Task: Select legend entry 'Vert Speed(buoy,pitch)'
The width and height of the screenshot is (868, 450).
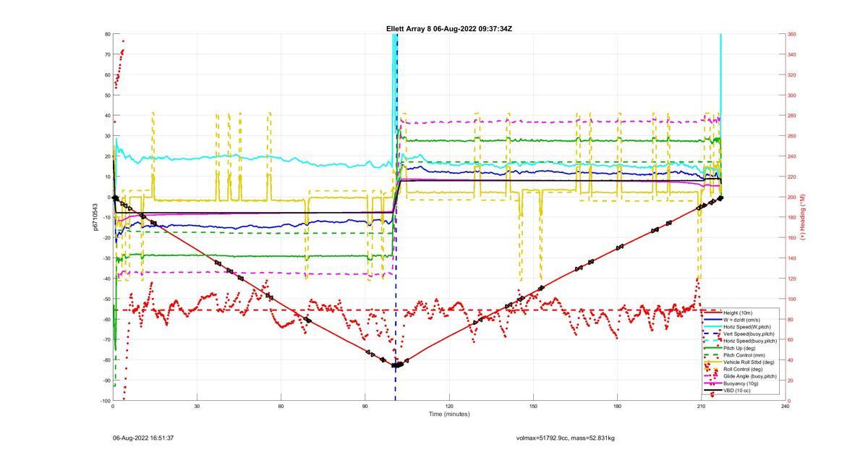Action: (x=749, y=334)
